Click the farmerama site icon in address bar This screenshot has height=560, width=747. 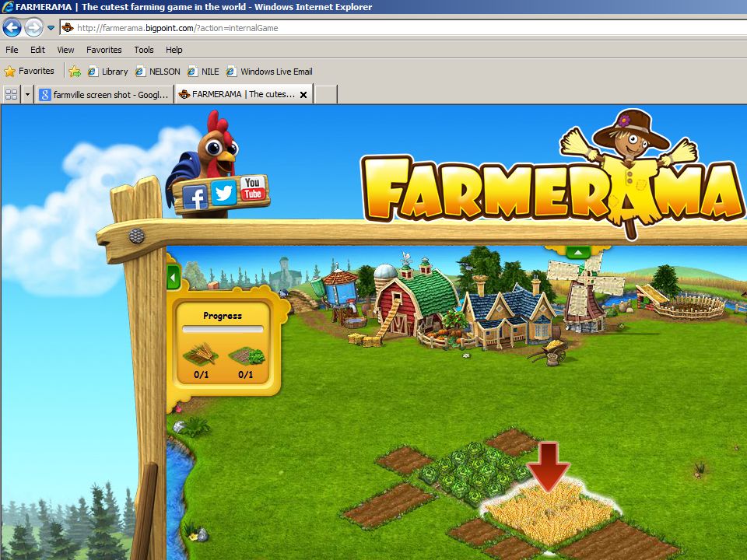coord(68,28)
